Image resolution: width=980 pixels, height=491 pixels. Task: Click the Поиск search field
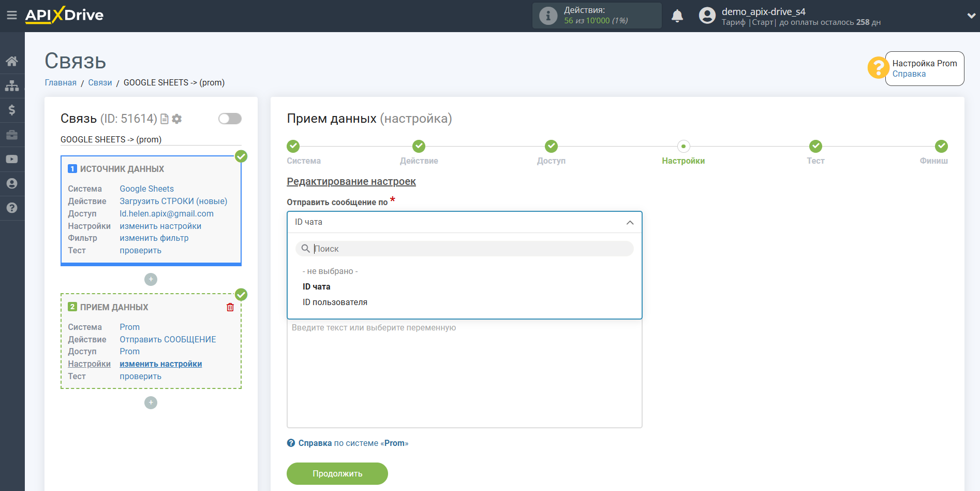pos(464,249)
